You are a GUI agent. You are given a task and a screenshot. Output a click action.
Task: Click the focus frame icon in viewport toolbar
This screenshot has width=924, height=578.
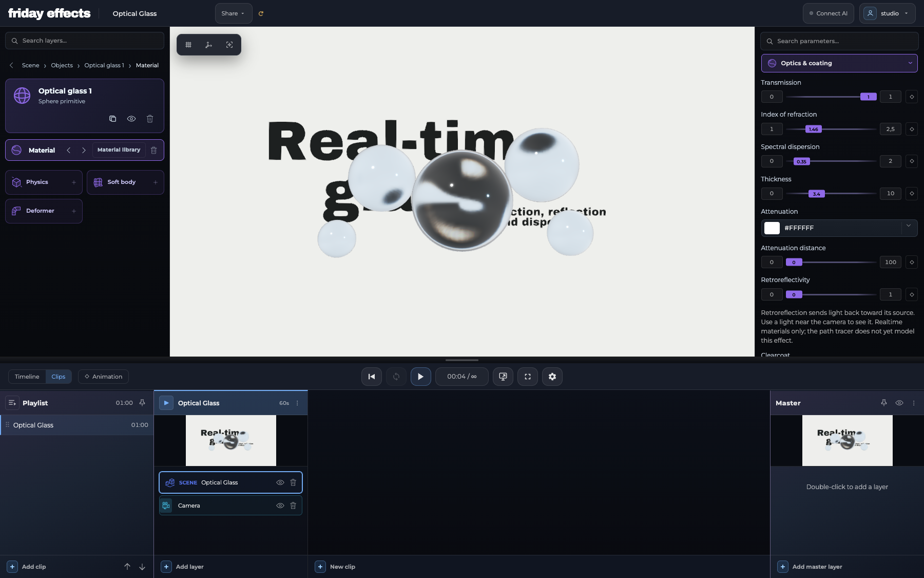point(229,45)
